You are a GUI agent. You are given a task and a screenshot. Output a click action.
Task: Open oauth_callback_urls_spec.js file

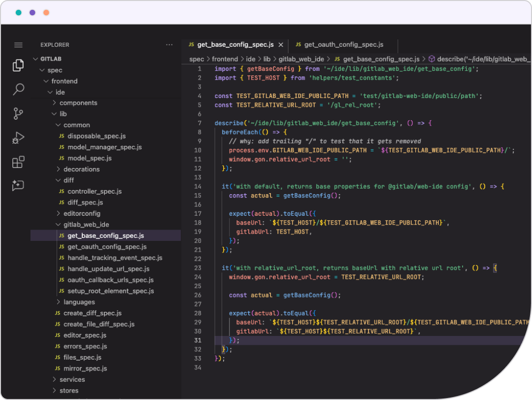point(110,280)
